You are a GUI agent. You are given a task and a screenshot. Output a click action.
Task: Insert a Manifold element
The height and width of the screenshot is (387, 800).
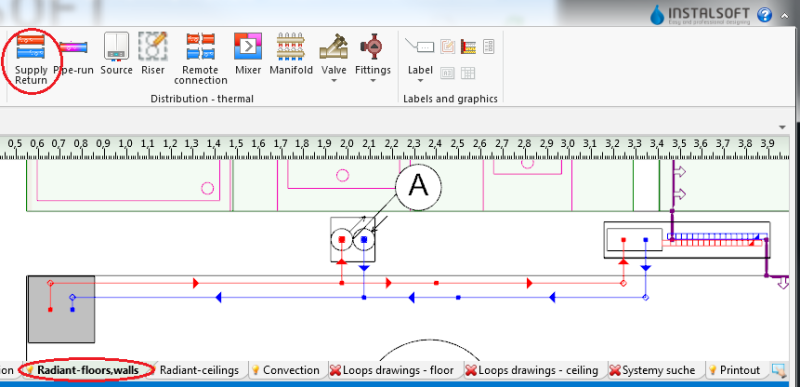(x=291, y=55)
